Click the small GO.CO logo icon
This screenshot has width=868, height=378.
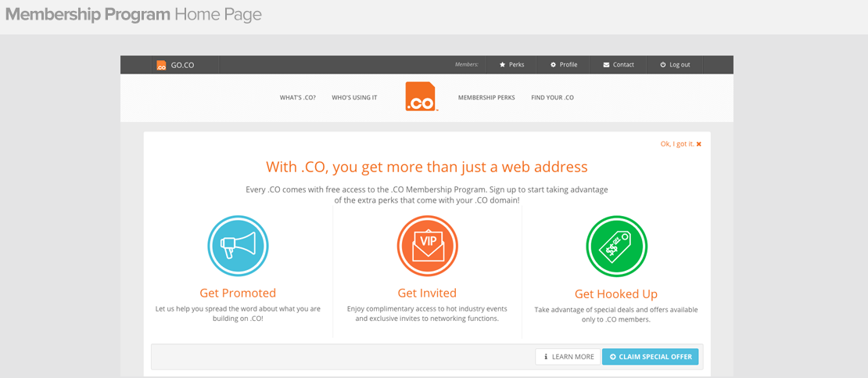pyautogui.click(x=161, y=65)
